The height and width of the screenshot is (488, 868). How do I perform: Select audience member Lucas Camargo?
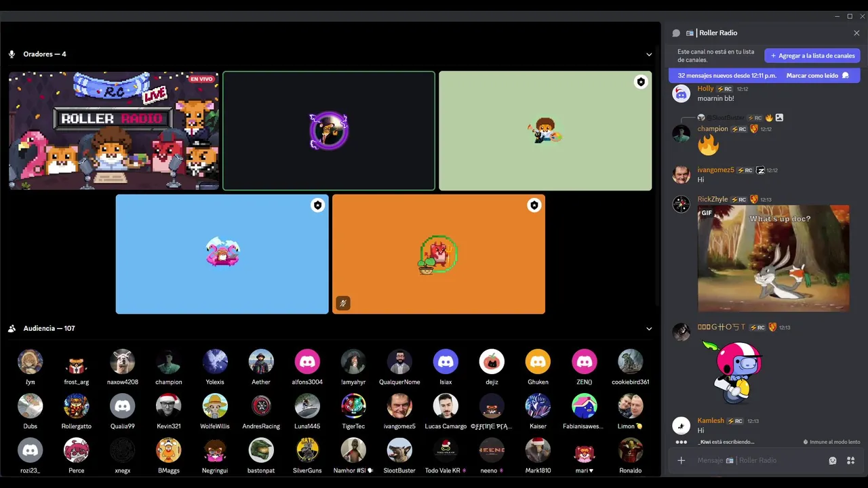[x=446, y=411]
